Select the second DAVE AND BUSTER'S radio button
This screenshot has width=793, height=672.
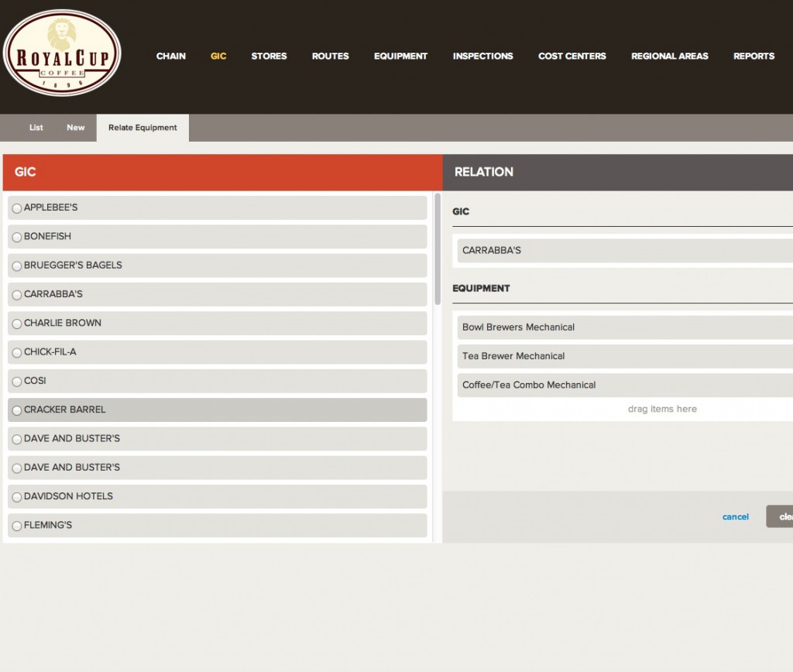pos(17,468)
